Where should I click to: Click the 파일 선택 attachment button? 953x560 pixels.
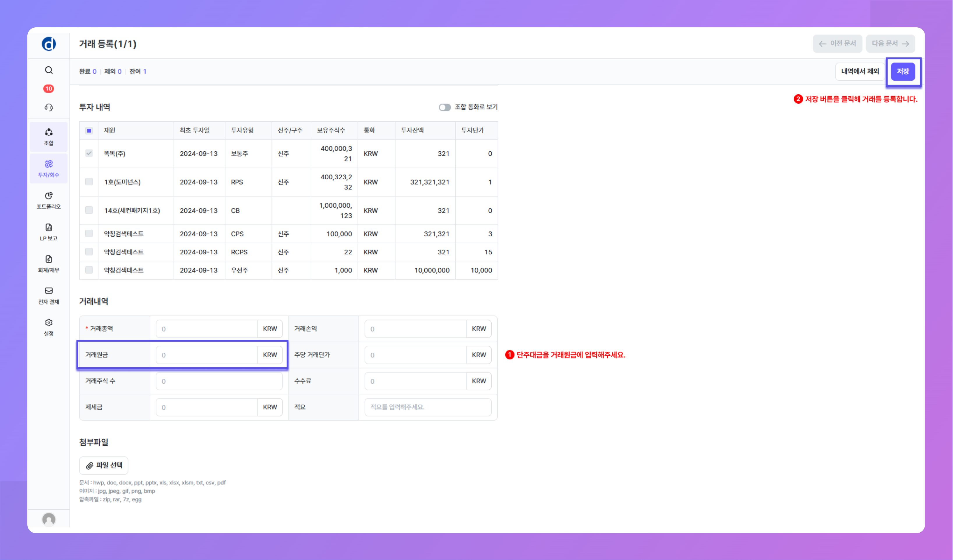pyautogui.click(x=104, y=465)
